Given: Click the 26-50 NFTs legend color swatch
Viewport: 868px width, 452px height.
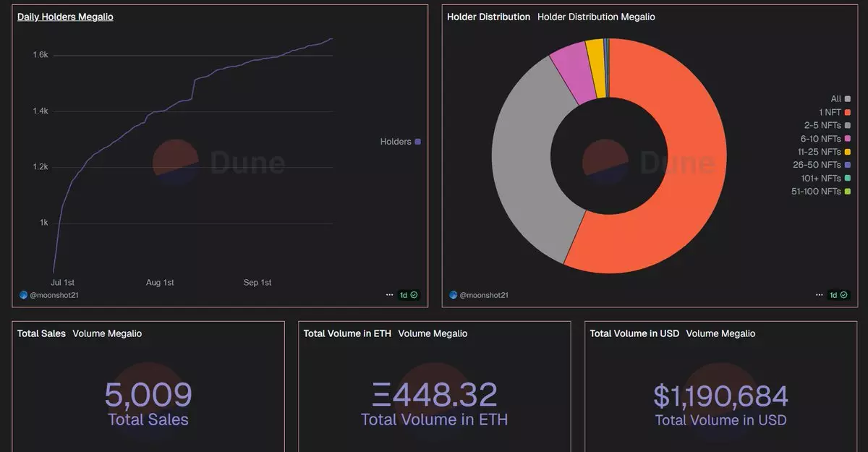Looking at the screenshot, I should click(x=847, y=165).
